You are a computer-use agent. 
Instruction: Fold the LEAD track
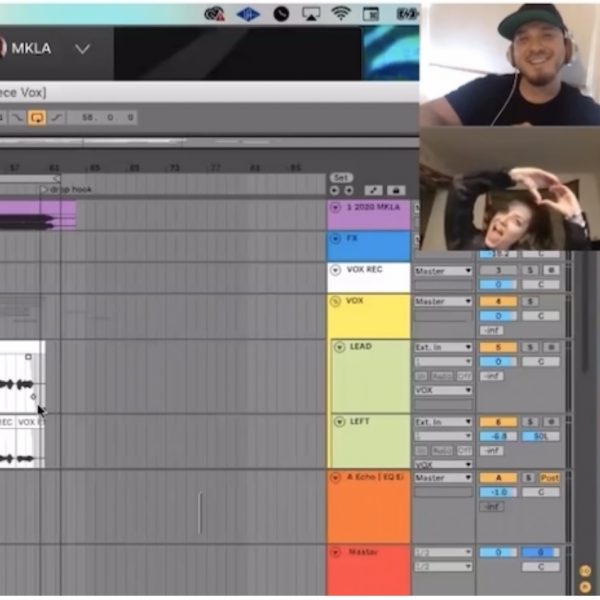point(339,347)
